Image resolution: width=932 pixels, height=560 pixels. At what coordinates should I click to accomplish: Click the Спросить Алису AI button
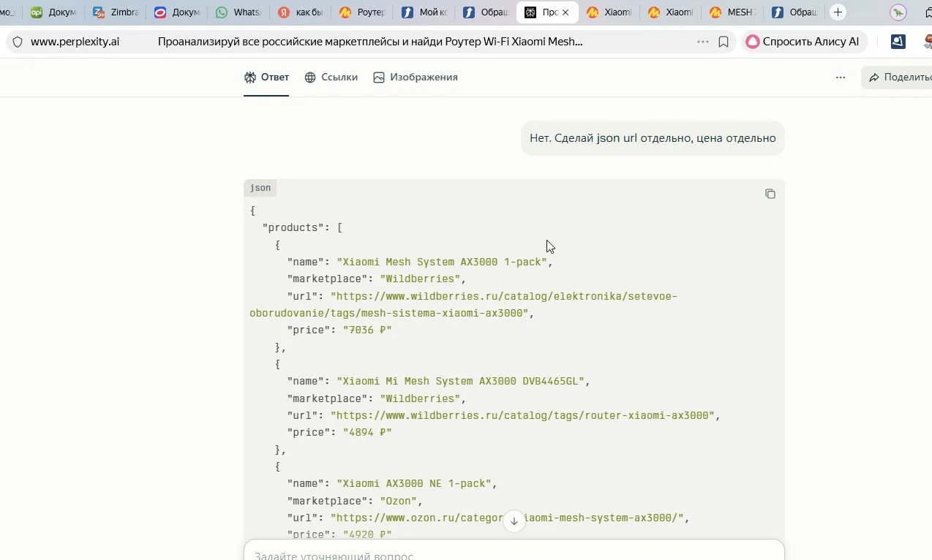803,42
